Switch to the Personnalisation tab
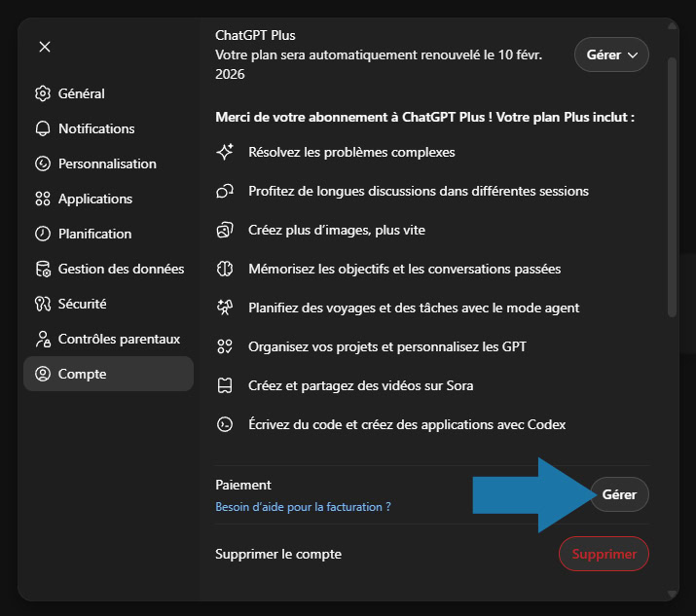The width and height of the screenshot is (696, 616). tap(108, 163)
